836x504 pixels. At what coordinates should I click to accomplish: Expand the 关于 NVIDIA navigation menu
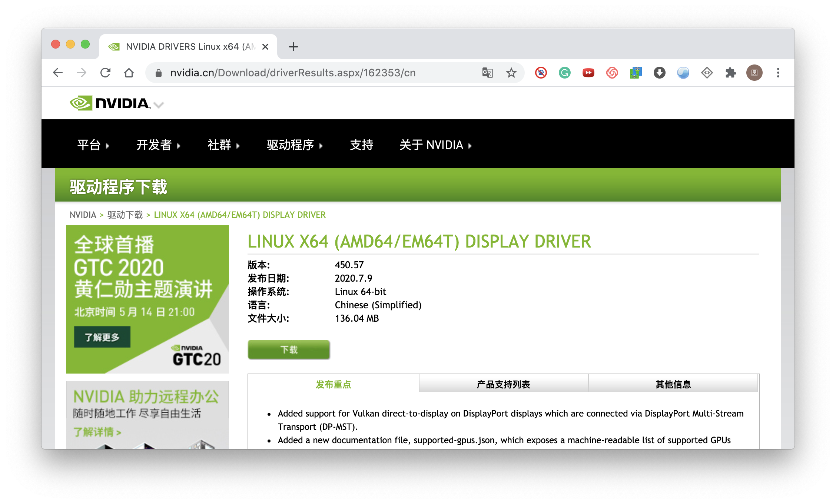point(435,145)
